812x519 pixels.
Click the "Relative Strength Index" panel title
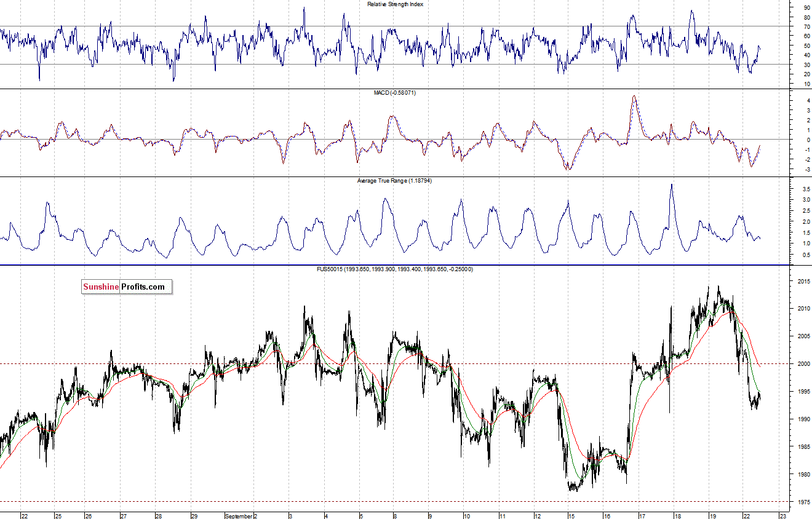click(x=395, y=4)
